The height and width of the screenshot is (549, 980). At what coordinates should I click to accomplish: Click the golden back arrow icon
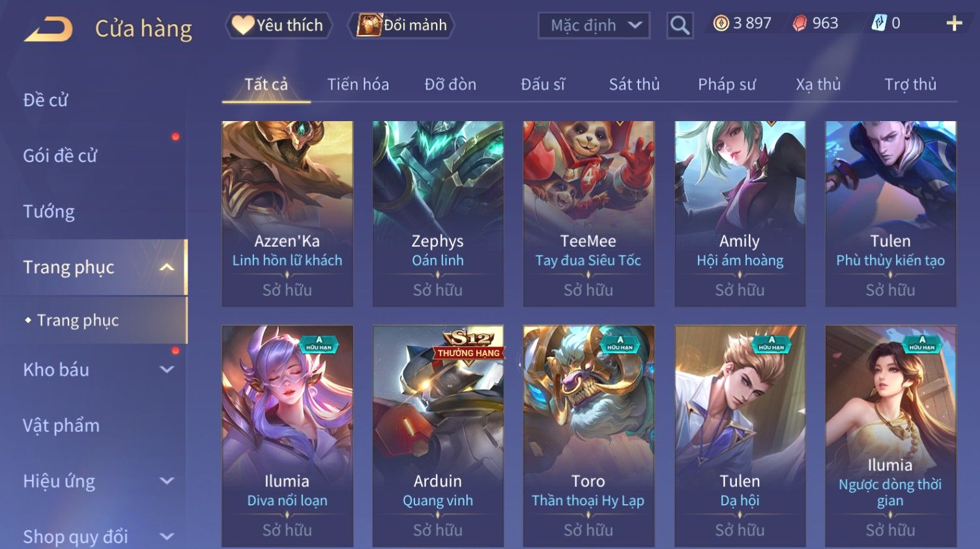pyautogui.click(x=48, y=29)
